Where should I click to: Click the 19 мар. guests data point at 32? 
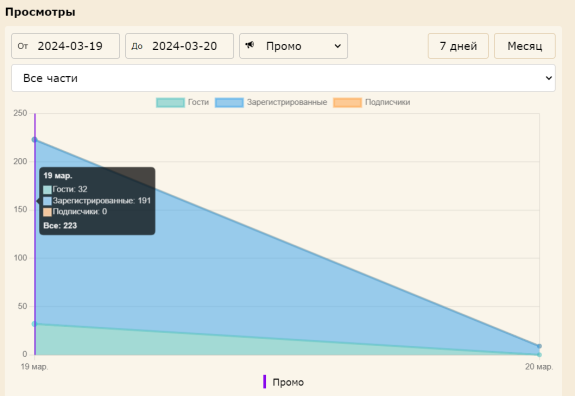pos(34,324)
